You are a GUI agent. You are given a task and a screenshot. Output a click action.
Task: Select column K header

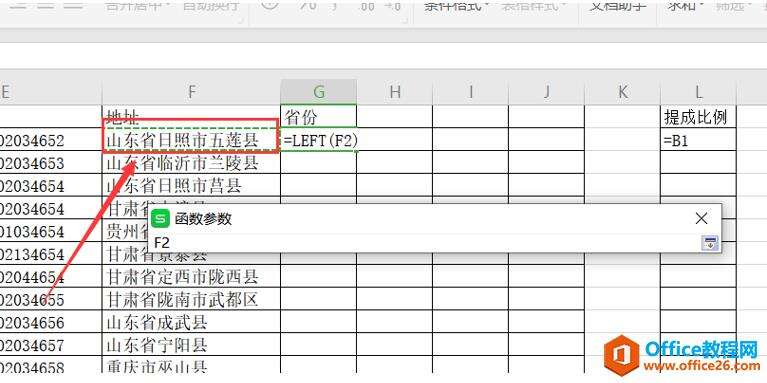[622, 91]
